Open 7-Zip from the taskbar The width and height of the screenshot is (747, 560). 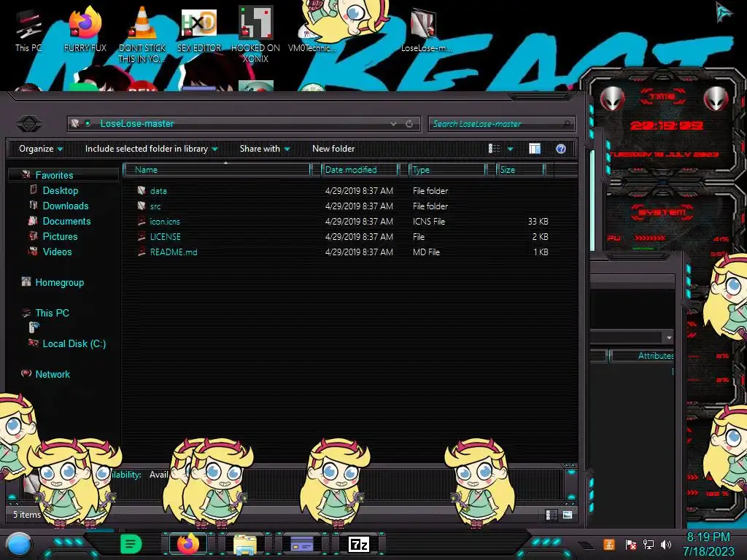(x=359, y=544)
